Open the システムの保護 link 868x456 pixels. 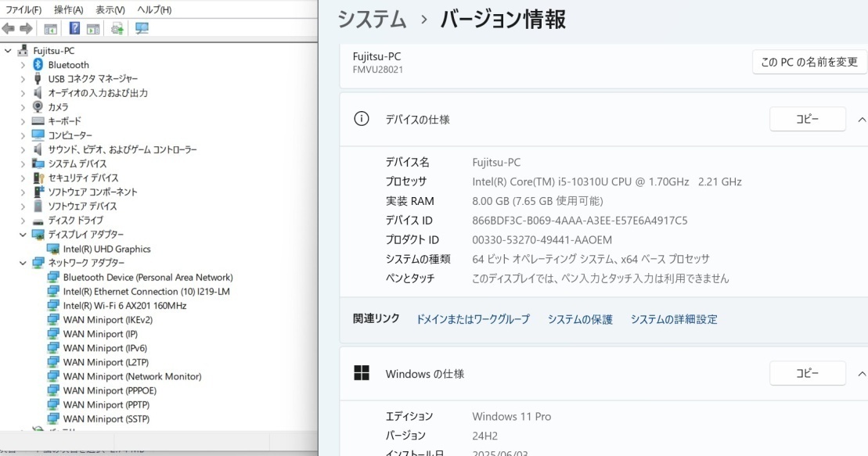tap(579, 319)
